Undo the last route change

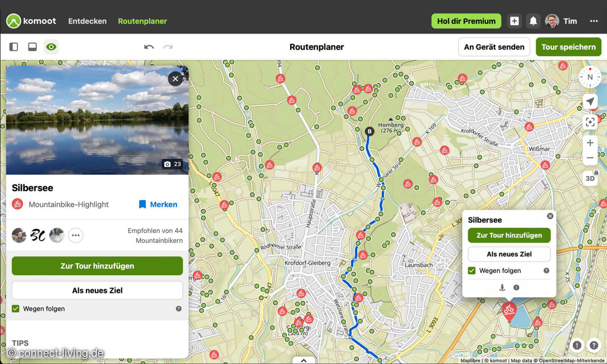149,47
